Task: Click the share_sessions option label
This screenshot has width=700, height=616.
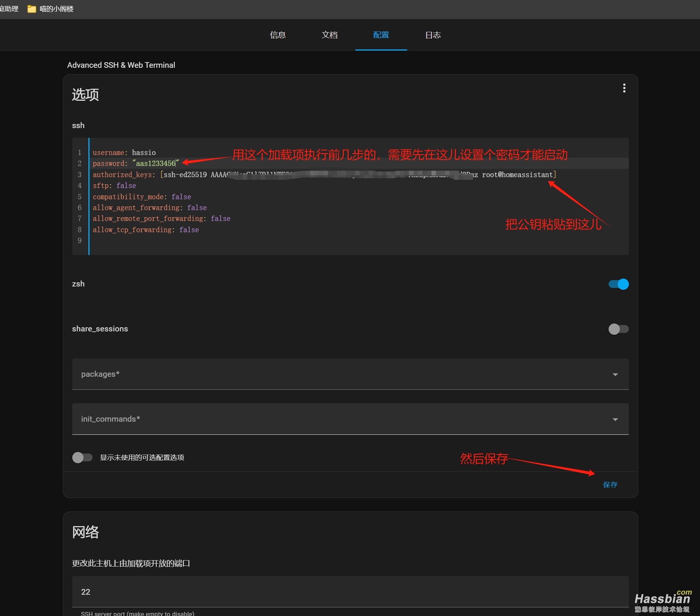Action: tap(100, 329)
